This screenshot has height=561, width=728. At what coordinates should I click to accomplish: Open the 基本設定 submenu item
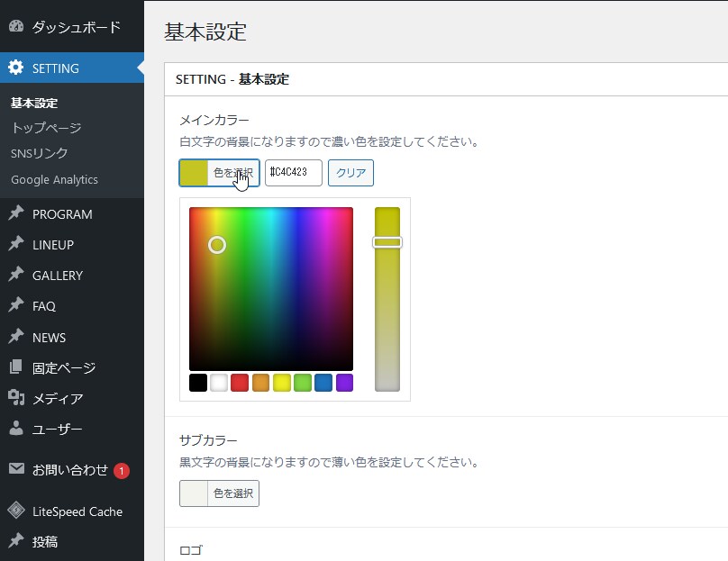(x=34, y=103)
